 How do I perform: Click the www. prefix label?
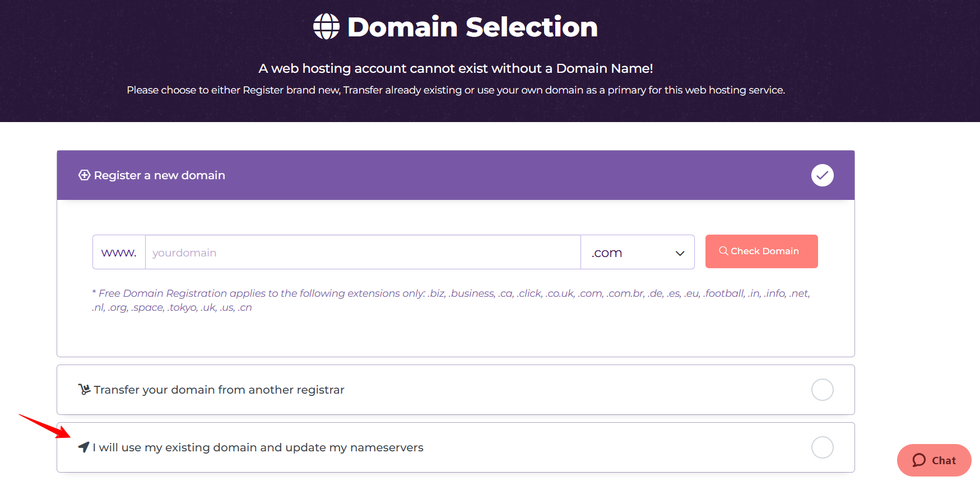(x=119, y=253)
